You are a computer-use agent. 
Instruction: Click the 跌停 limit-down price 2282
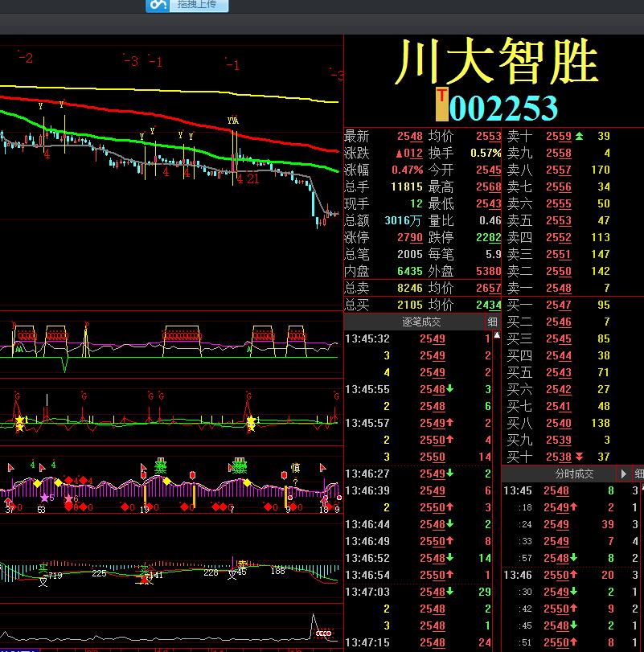pyautogui.click(x=489, y=237)
